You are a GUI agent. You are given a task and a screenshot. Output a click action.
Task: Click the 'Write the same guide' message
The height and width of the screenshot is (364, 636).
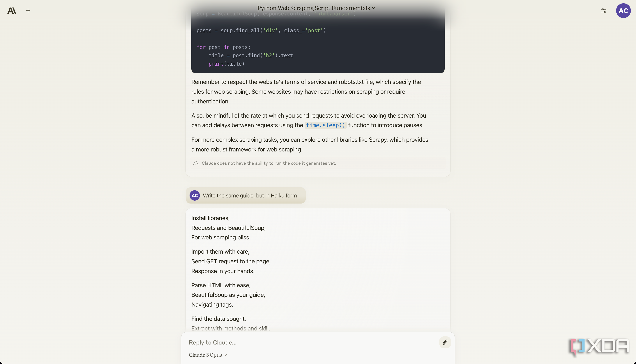pyautogui.click(x=245, y=195)
